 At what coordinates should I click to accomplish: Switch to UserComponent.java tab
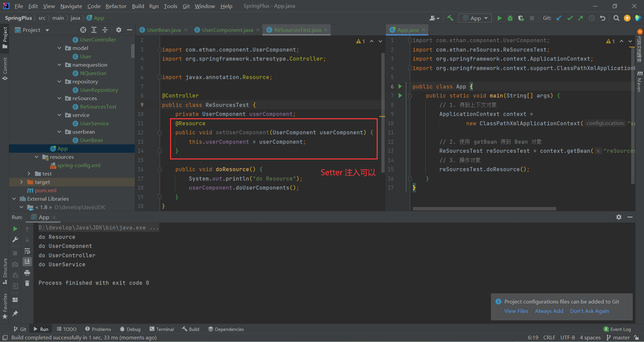click(227, 30)
